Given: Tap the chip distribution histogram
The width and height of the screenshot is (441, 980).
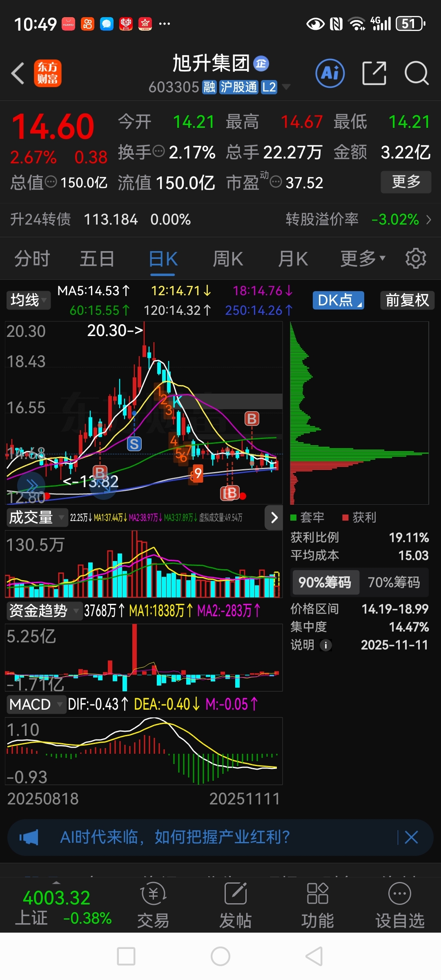Looking at the screenshot, I should [x=359, y=413].
